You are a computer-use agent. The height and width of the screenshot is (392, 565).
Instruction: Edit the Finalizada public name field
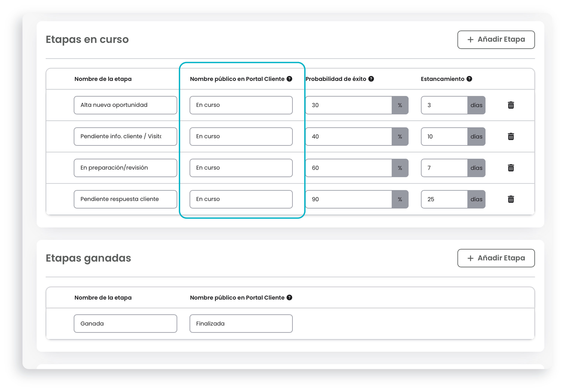click(241, 323)
